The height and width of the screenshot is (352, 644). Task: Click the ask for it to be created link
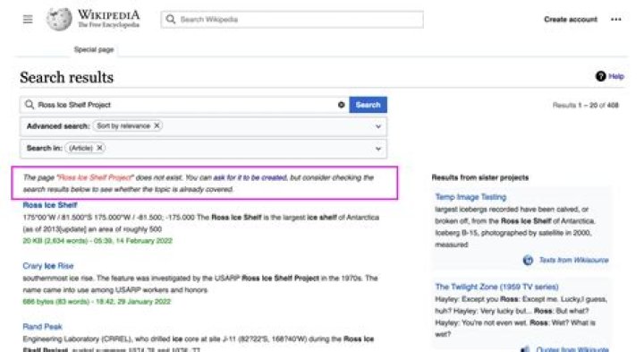click(x=250, y=177)
